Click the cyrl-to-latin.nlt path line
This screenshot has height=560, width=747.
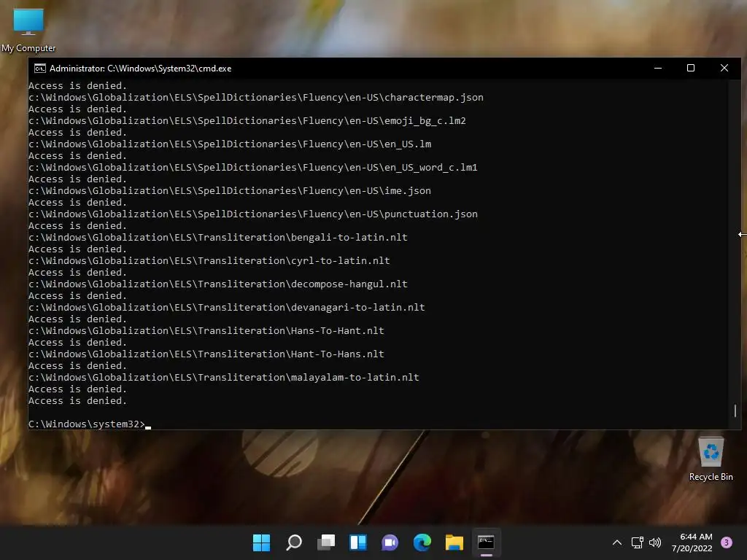click(209, 260)
